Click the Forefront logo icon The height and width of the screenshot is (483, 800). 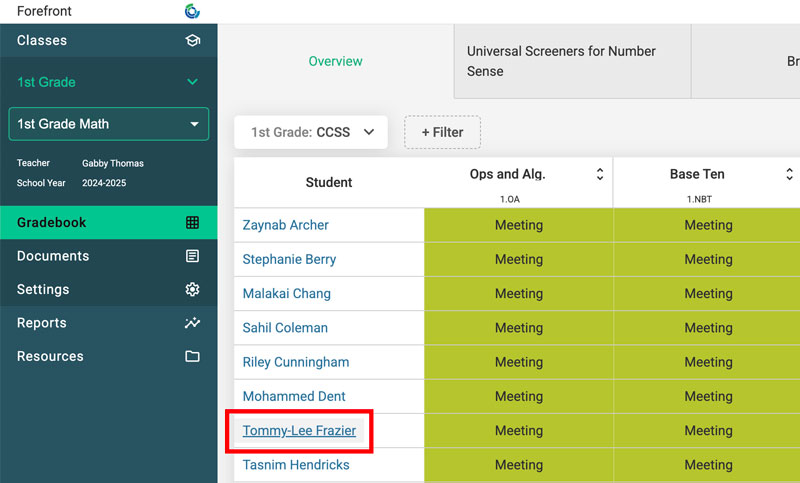(x=192, y=11)
